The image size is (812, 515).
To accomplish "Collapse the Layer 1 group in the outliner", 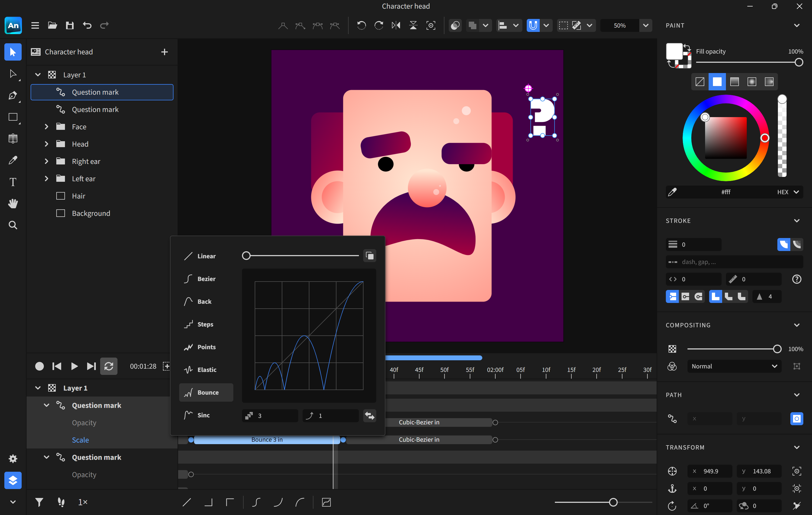I will 37,74.
